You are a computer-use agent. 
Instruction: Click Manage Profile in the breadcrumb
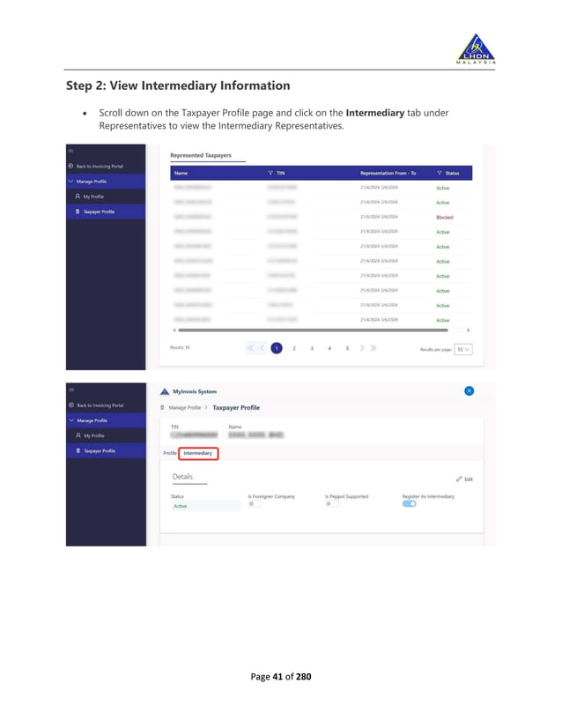185,408
